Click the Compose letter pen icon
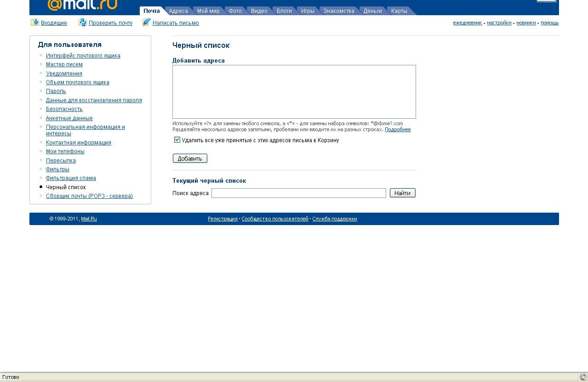This screenshot has width=588, height=382. coord(147,22)
